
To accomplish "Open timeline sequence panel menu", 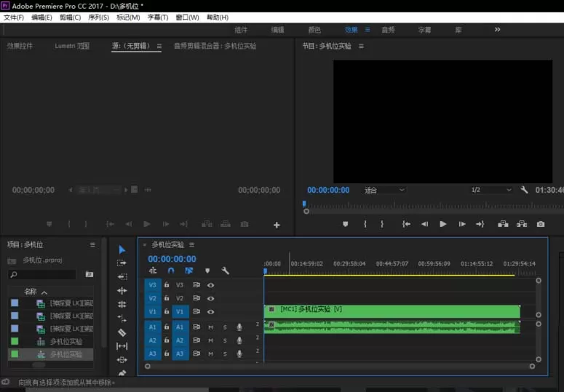I will click(191, 244).
